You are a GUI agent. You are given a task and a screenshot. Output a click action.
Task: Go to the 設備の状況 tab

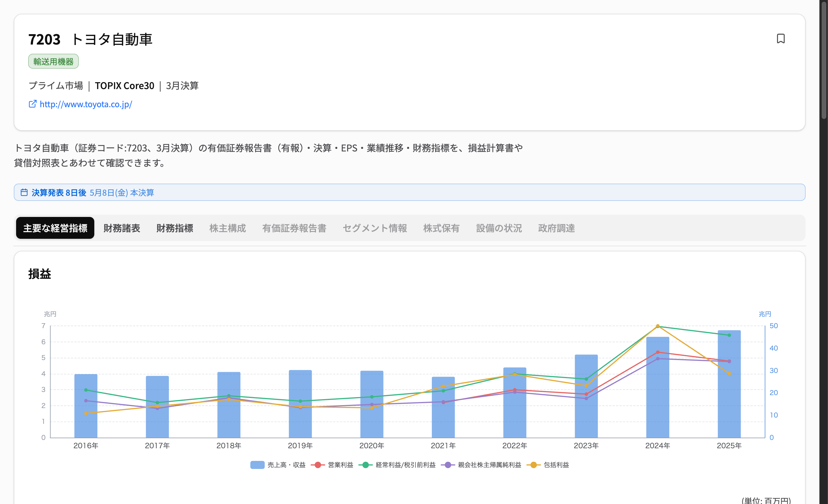(x=499, y=228)
